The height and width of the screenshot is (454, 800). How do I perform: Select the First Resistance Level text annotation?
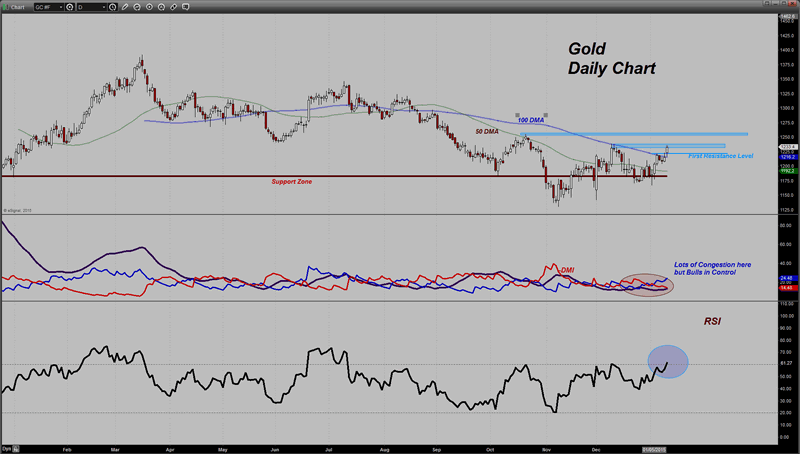point(720,155)
